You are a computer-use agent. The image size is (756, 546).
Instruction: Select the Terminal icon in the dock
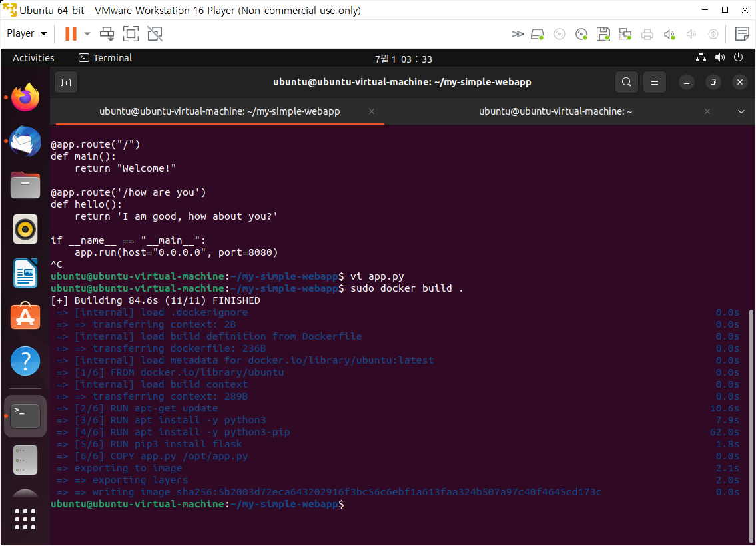[25, 416]
